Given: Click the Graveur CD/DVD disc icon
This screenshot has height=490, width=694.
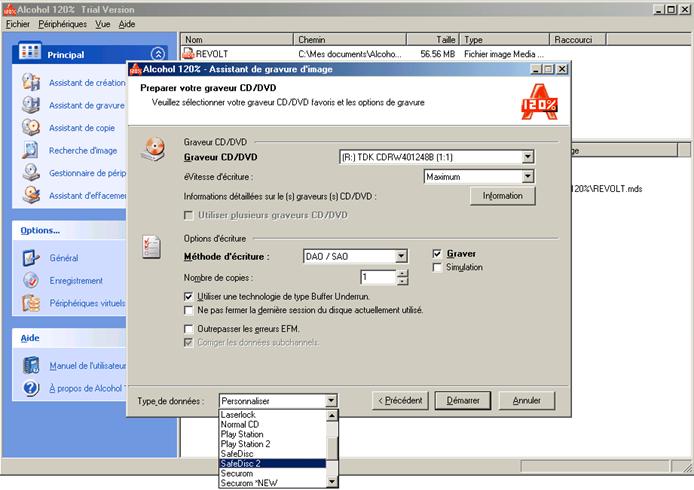Looking at the screenshot, I should click(x=153, y=148).
